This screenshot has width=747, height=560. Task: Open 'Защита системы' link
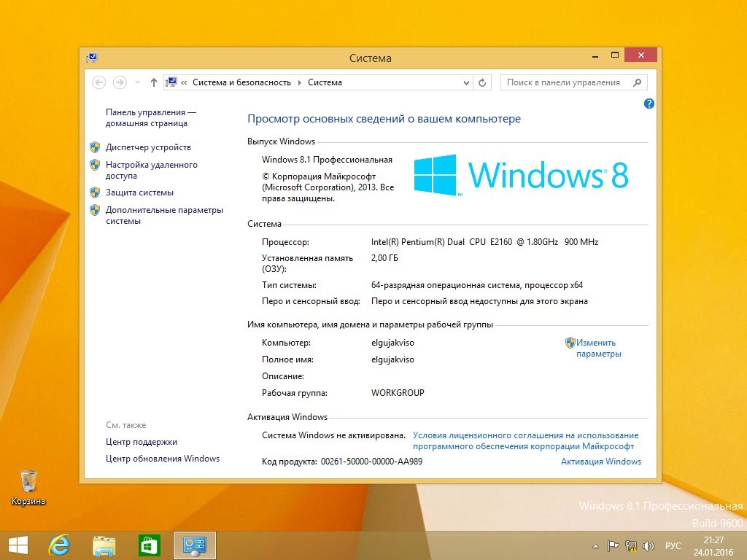(x=139, y=192)
